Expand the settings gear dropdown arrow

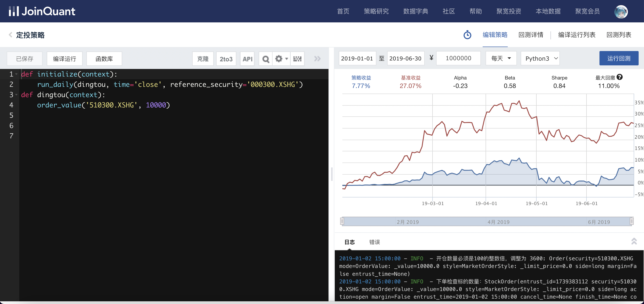[286, 59]
